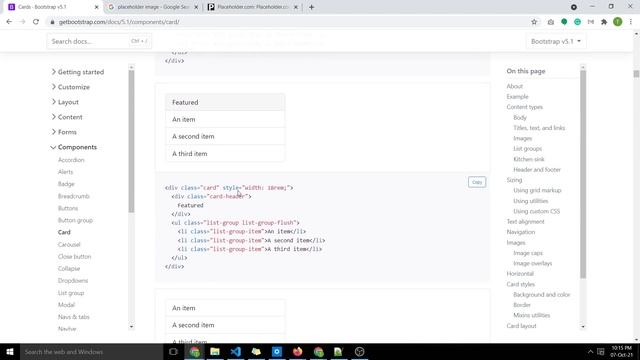This screenshot has height=360, width=640.
Task: Click the browser address bar
Action: [286, 22]
